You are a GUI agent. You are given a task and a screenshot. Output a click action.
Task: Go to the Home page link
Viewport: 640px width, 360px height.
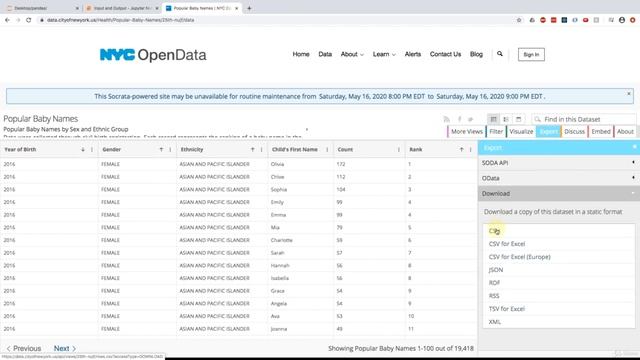[301, 54]
